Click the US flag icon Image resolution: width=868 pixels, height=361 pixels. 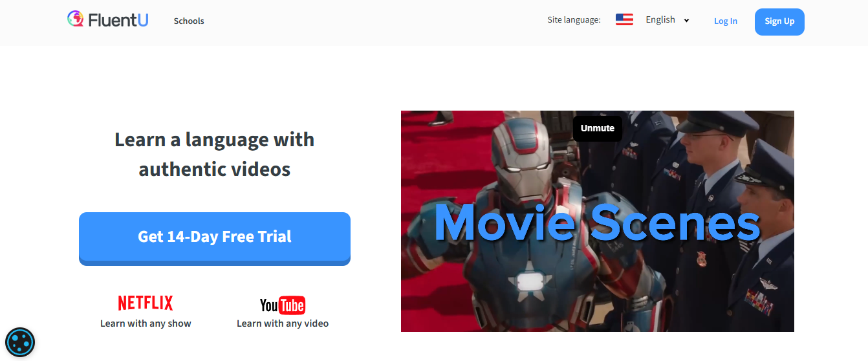[x=624, y=19]
